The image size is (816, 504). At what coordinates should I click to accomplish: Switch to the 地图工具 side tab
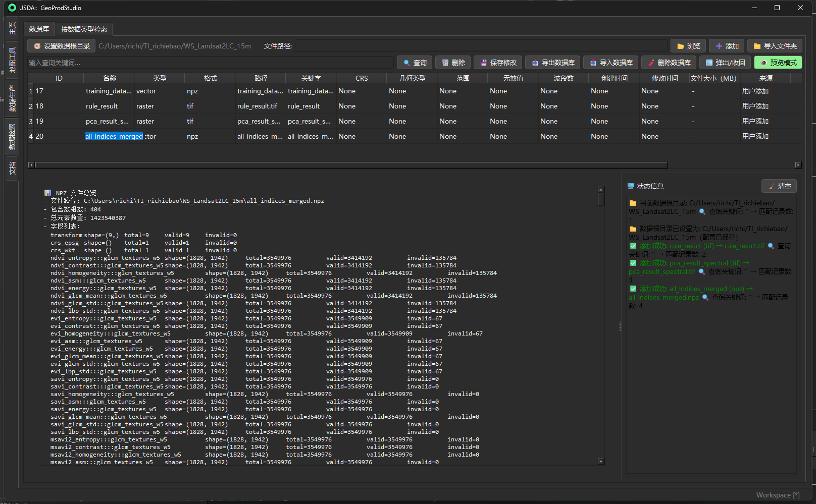click(x=12, y=60)
